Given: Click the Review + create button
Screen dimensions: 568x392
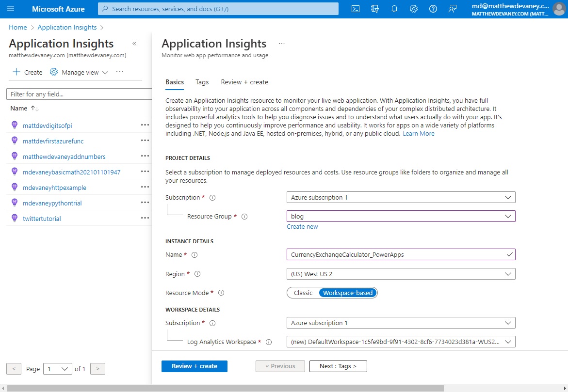Looking at the screenshot, I should point(194,366).
